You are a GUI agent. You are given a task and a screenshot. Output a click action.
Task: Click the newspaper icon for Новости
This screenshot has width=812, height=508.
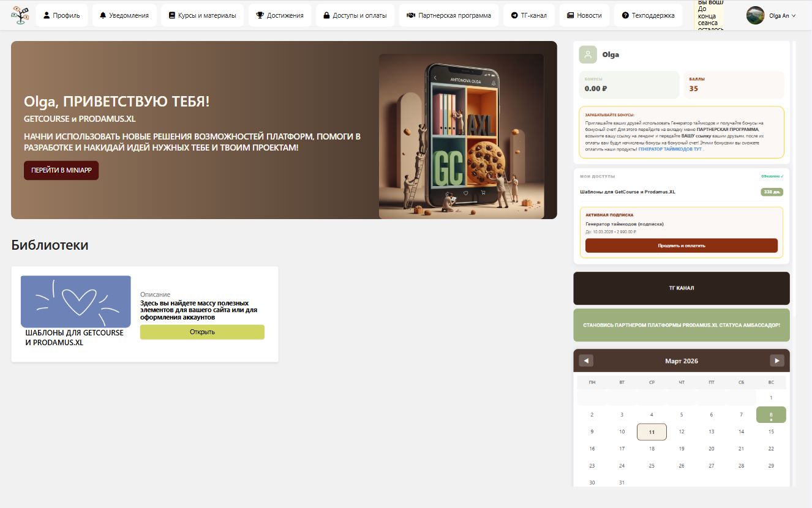570,15
